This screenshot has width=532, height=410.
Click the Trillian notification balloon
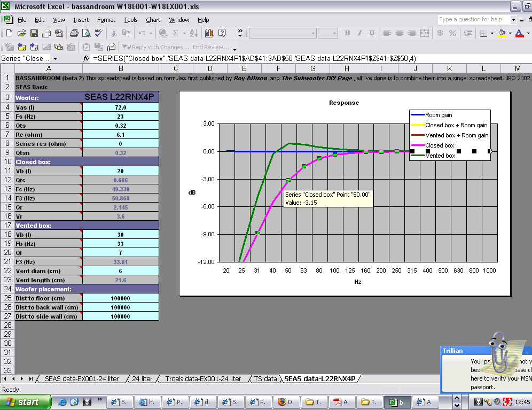point(486,369)
